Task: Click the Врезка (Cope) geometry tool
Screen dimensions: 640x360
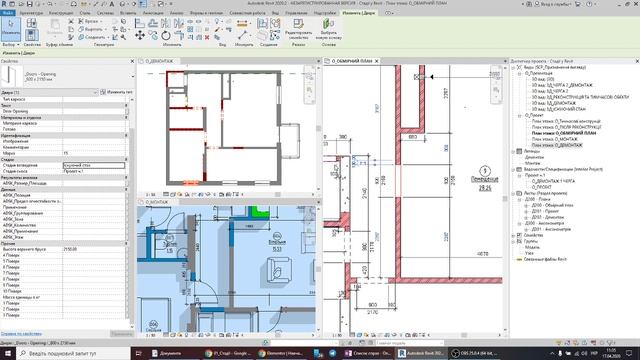Action: click(x=89, y=21)
